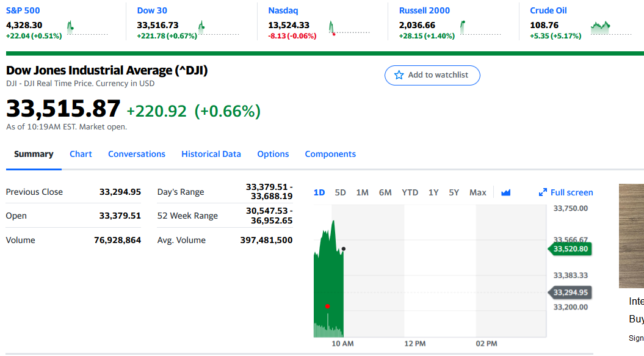Click the Day's Range label
644x356 pixels.
tap(181, 192)
